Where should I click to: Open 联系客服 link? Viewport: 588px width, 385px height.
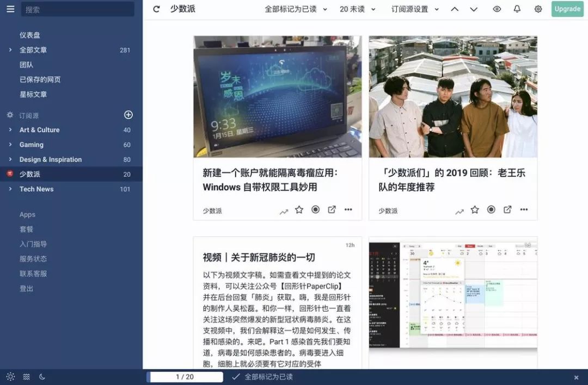33,274
